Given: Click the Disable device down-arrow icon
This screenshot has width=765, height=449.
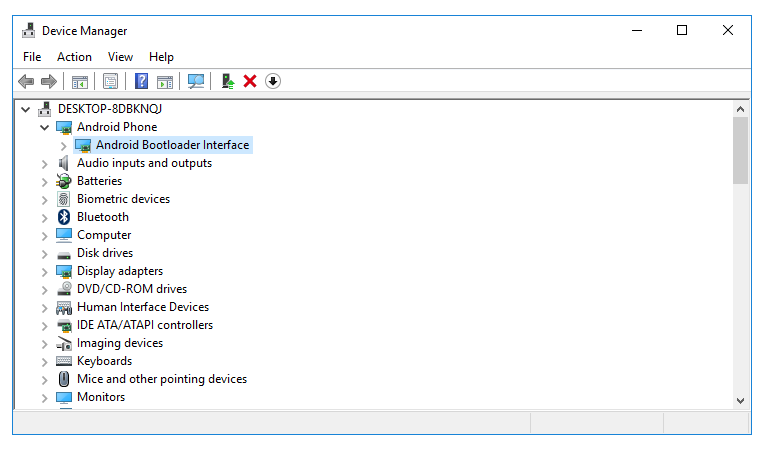Looking at the screenshot, I should coord(273,81).
